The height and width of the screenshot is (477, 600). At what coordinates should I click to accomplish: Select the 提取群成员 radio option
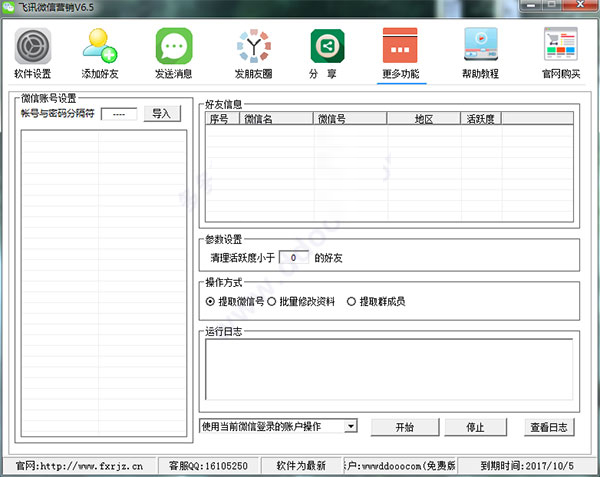point(351,302)
